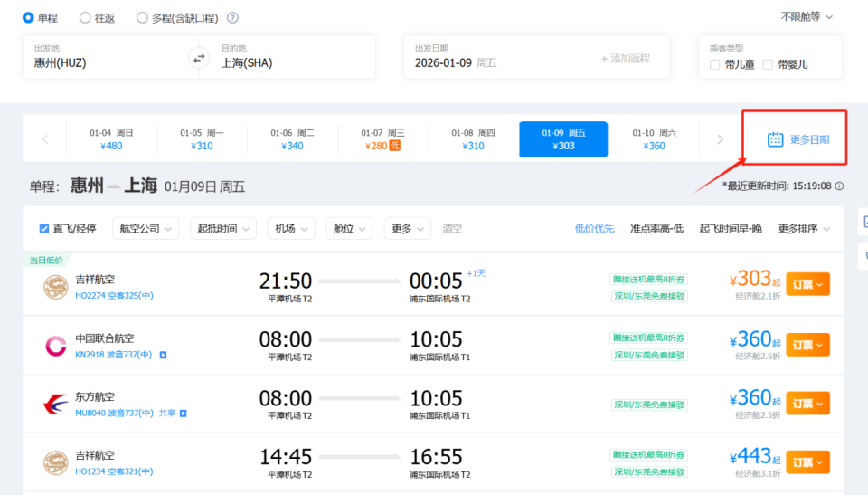Click 吉祥航空 logo of flight HO2274
Screen dimensions: 868x495
[x=55, y=287]
